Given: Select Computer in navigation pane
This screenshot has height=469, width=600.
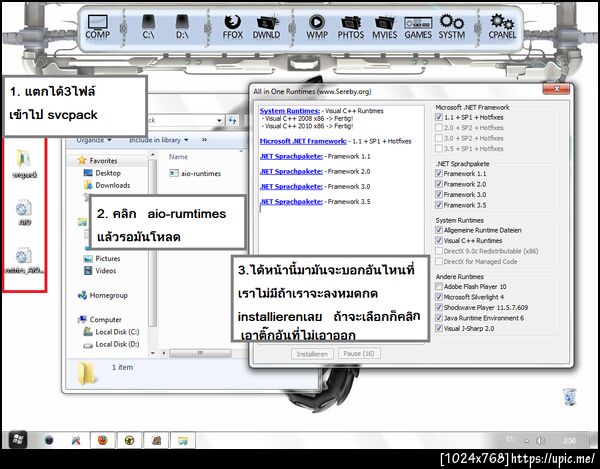Looking at the screenshot, I should tap(99, 319).
